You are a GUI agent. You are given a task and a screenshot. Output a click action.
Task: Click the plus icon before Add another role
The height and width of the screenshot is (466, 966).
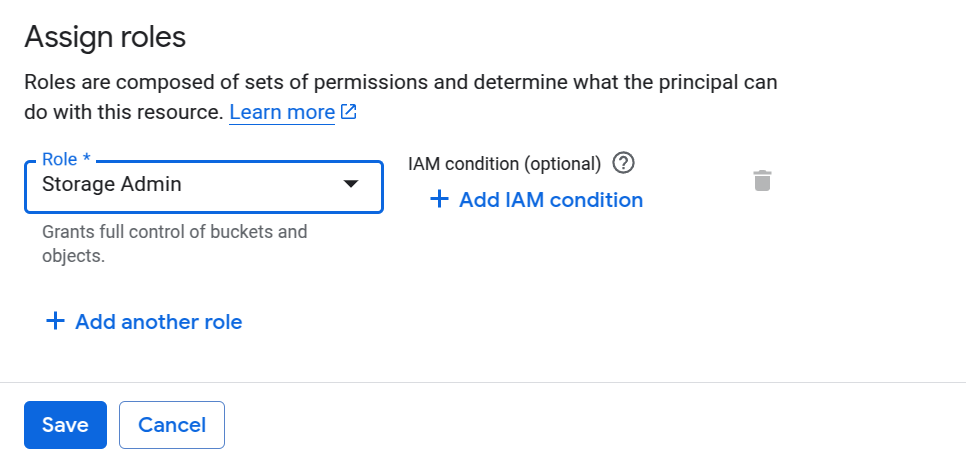point(55,321)
